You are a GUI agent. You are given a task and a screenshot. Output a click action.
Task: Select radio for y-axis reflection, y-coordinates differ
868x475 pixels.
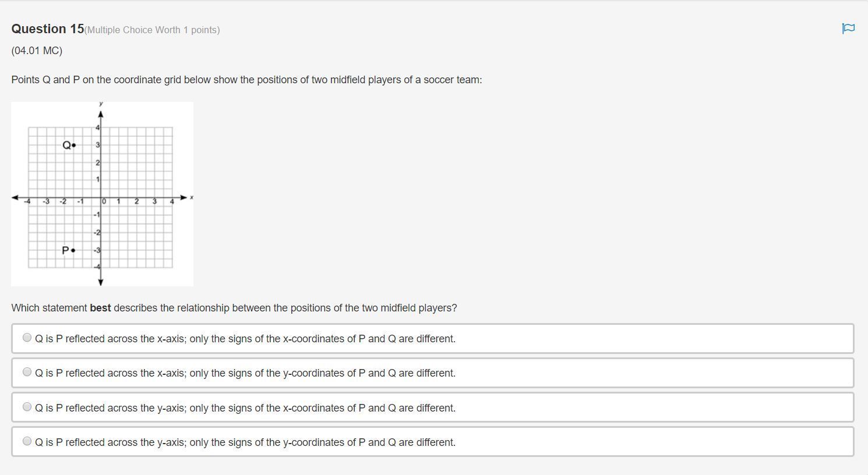(27, 441)
